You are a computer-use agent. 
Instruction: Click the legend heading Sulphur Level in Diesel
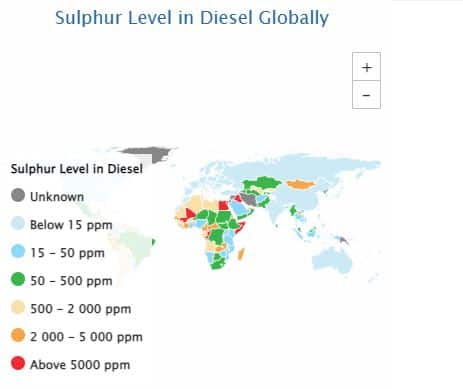77,169
